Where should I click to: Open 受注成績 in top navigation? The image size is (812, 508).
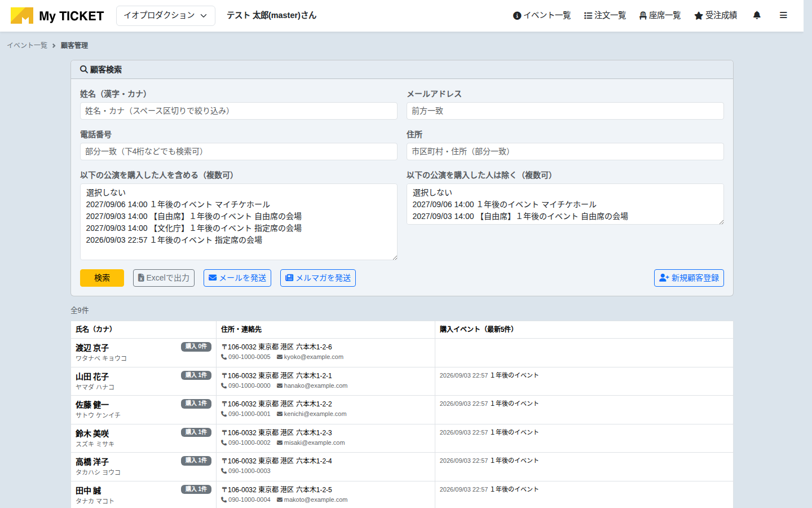pyautogui.click(x=716, y=15)
